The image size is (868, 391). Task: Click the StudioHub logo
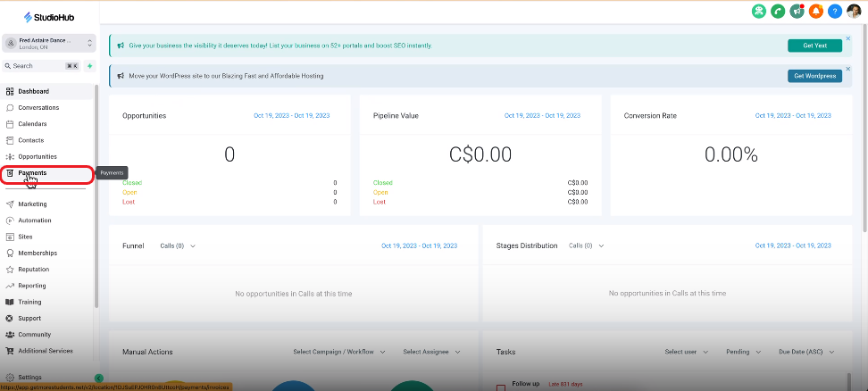[x=49, y=18]
